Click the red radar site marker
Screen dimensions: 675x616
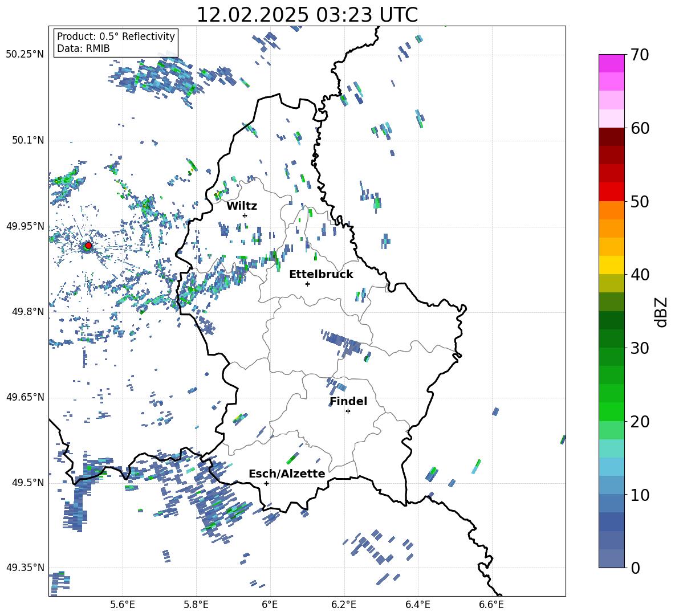(x=88, y=246)
